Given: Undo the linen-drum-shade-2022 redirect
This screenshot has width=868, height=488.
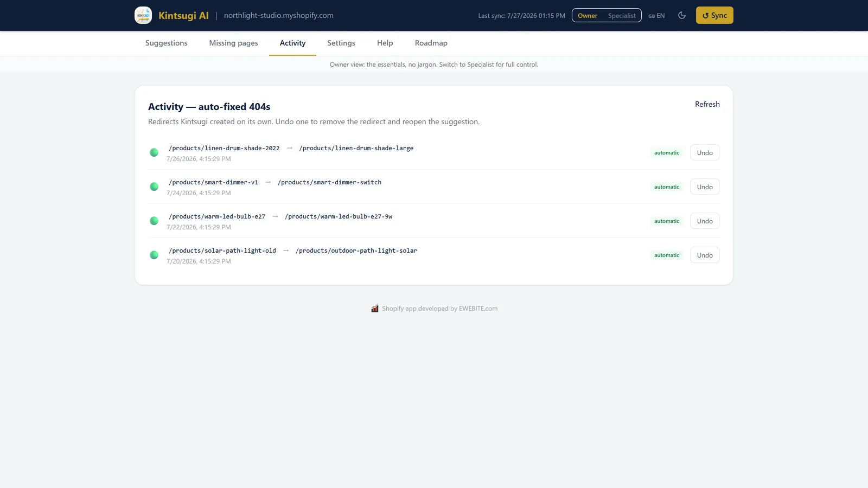Looking at the screenshot, I should click(705, 152).
